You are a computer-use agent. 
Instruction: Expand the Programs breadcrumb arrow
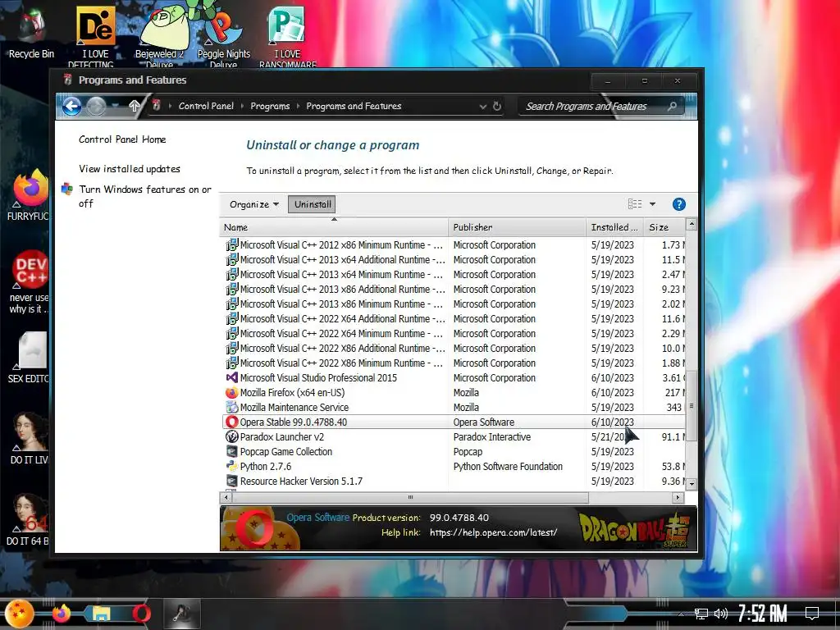point(298,106)
